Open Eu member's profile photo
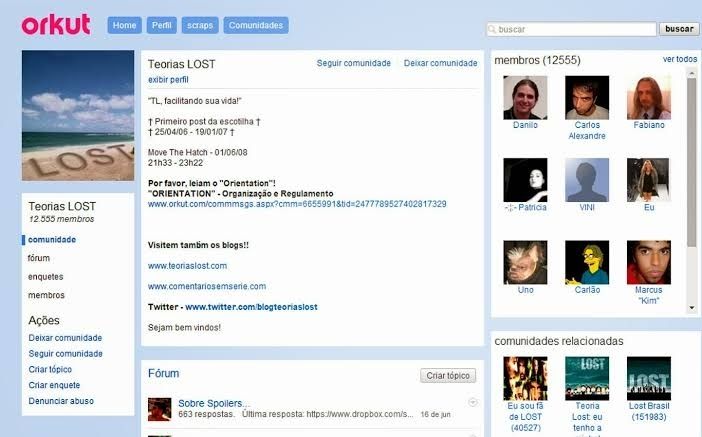Screen dimensions: 702x437 click(x=648, y=180)
